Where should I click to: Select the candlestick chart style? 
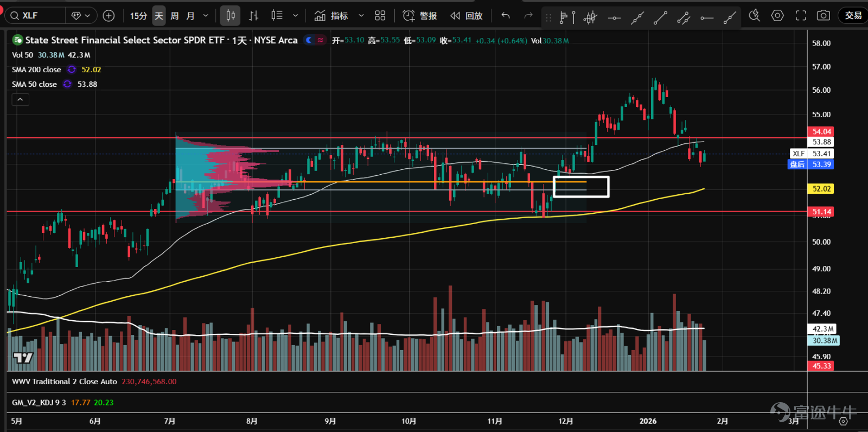(230, 16)
